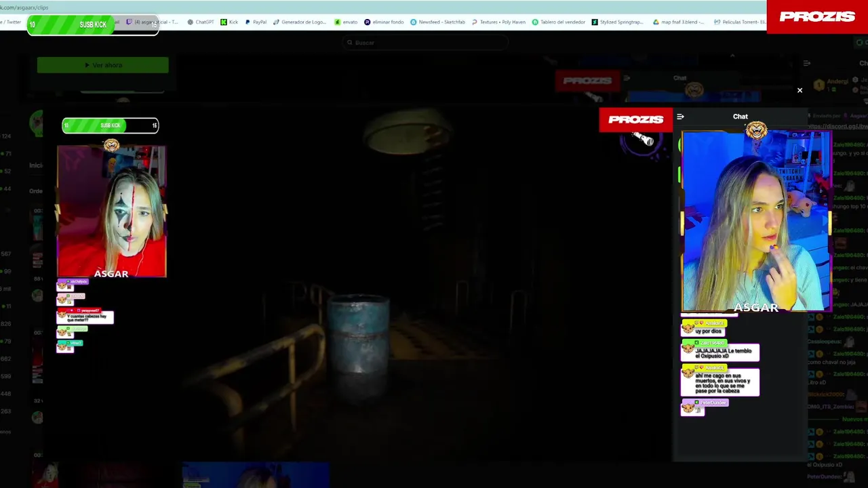
Task: Open the Stylized Springtrap bookmark
Action: click(x=618, y=22)
